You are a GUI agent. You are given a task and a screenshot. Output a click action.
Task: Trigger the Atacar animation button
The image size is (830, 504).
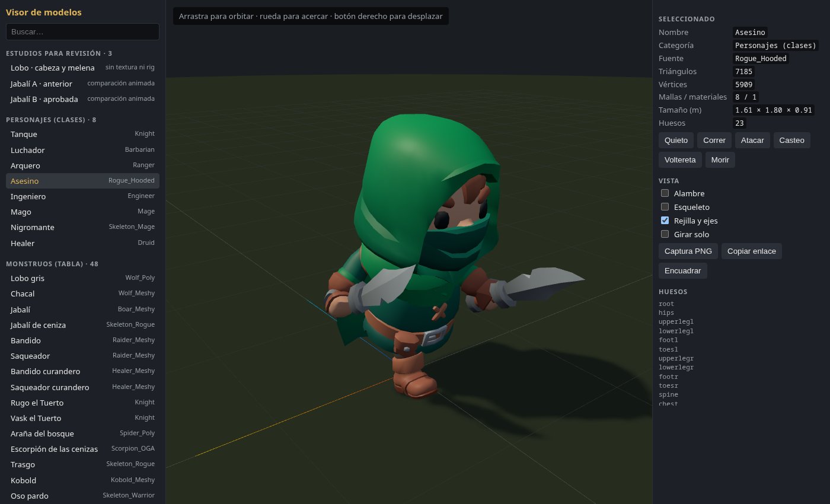point(752,141)
